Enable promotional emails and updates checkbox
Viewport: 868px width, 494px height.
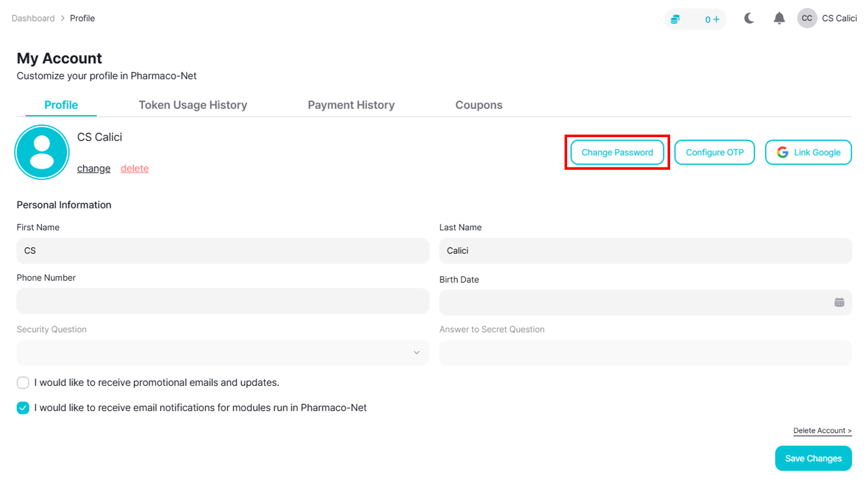pos(23,382)
